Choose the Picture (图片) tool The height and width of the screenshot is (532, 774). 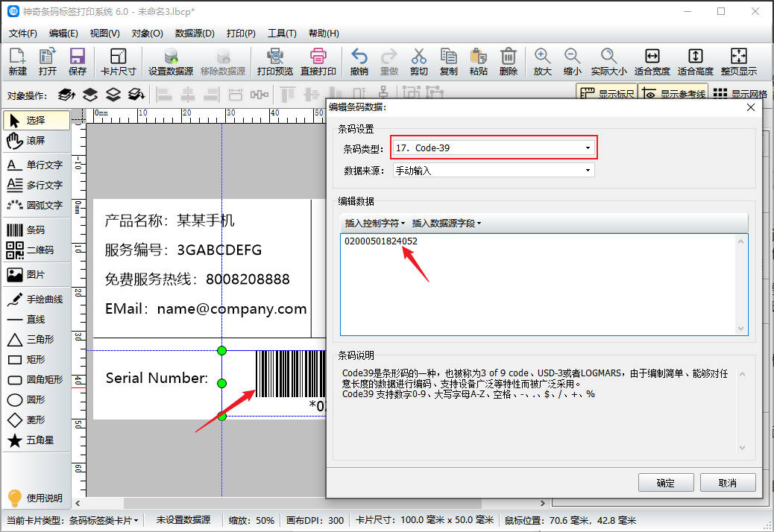tap(36, 275)
